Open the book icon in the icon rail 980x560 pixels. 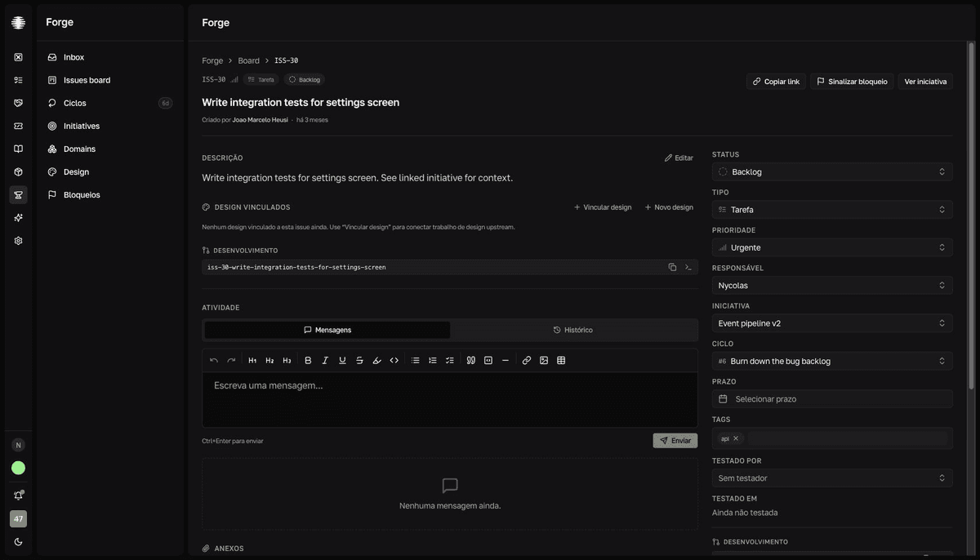(x=18, y=149)
